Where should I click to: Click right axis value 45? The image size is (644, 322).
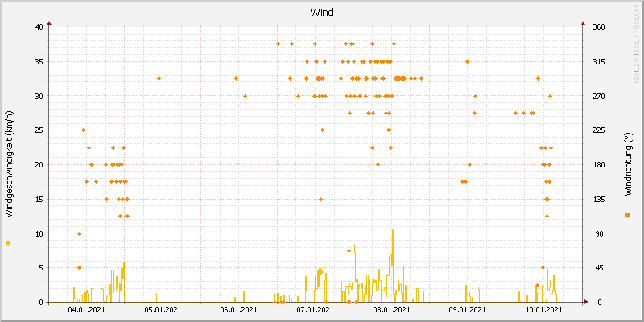[x=597, y=268]
